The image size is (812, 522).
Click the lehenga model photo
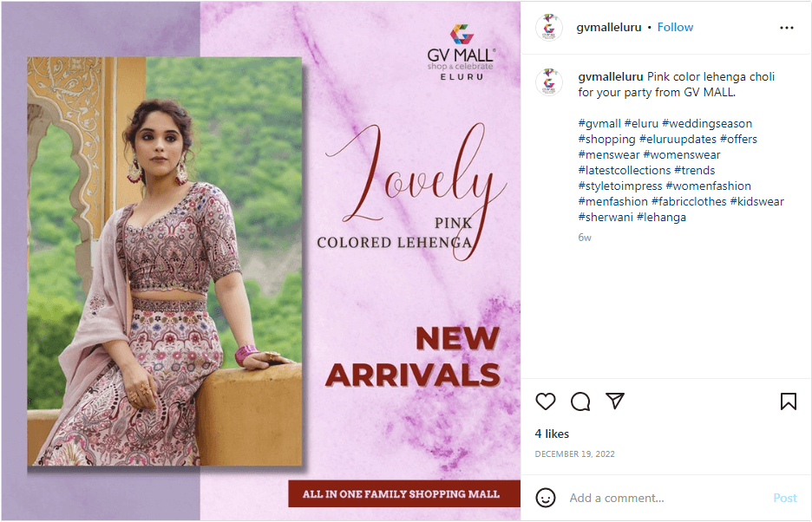point(164,262)
